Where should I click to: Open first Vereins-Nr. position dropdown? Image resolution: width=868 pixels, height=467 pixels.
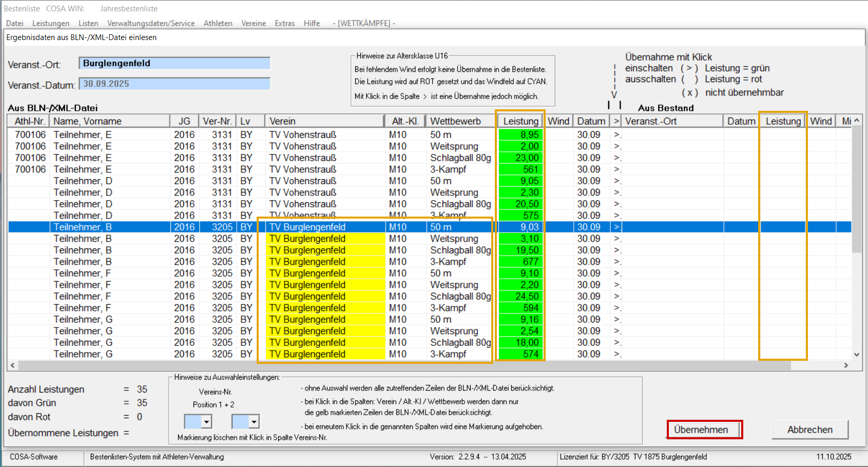tap(206, 422)
